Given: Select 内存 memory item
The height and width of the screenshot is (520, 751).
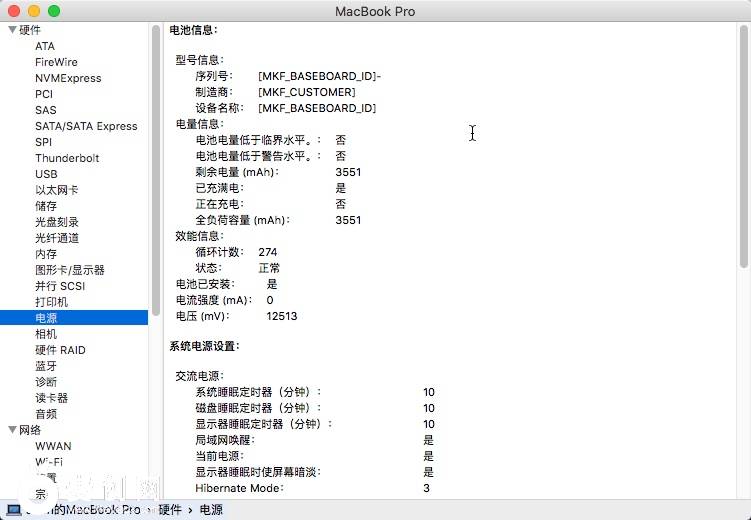Looking at the screenshot, I should click(x=46, y=254).
